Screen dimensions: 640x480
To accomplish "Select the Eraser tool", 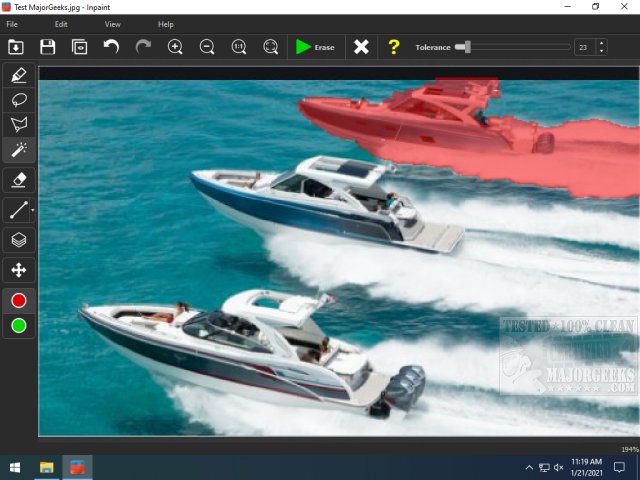I will [x=19, y=180].
